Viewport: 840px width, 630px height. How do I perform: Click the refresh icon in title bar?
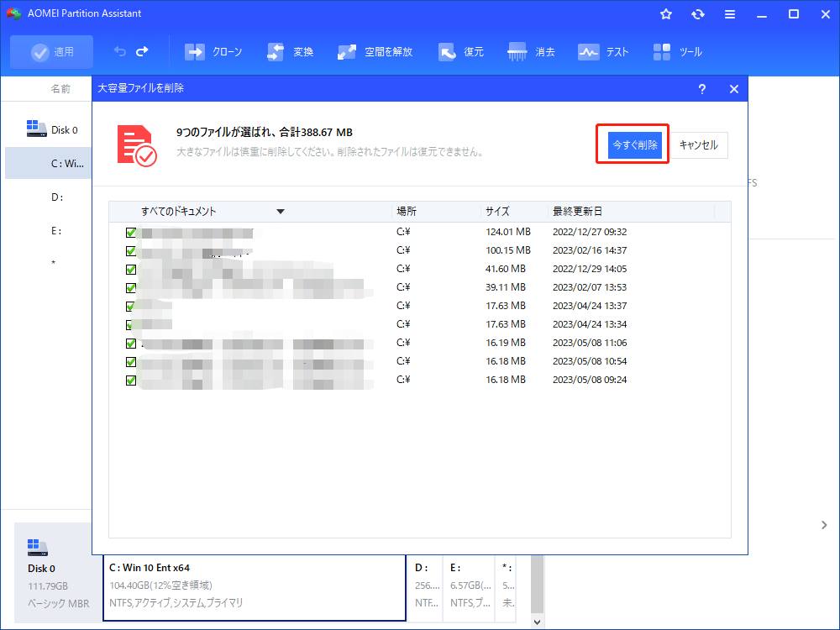pos(697,14)
